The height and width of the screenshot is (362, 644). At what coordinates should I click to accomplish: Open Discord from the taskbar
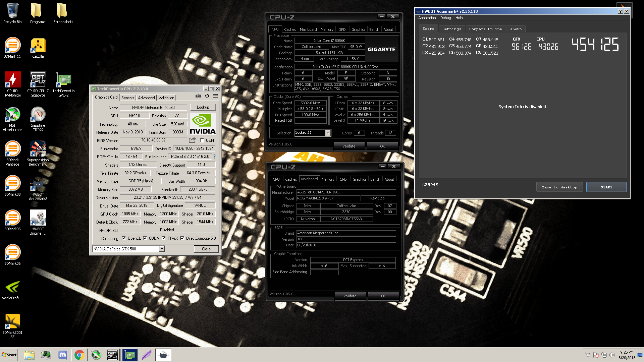tap(62, 355)
